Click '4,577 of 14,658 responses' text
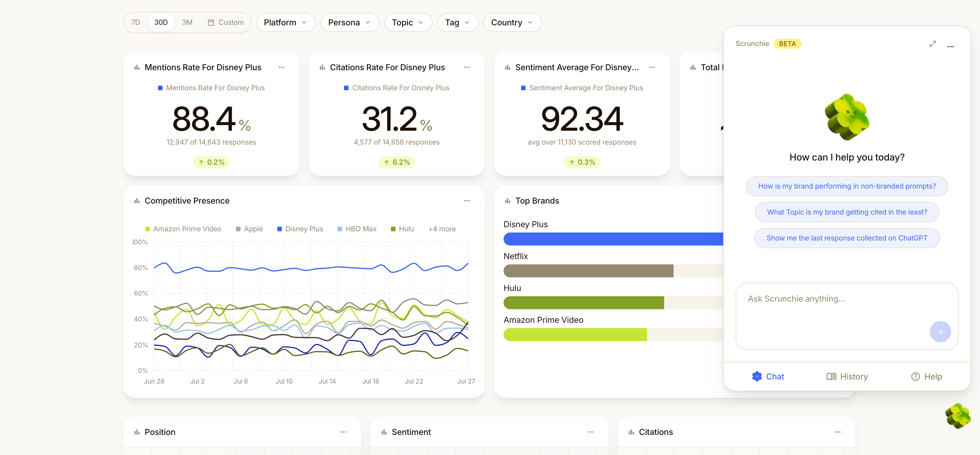The width and height of the screenshot is (980, 455). 396,142
